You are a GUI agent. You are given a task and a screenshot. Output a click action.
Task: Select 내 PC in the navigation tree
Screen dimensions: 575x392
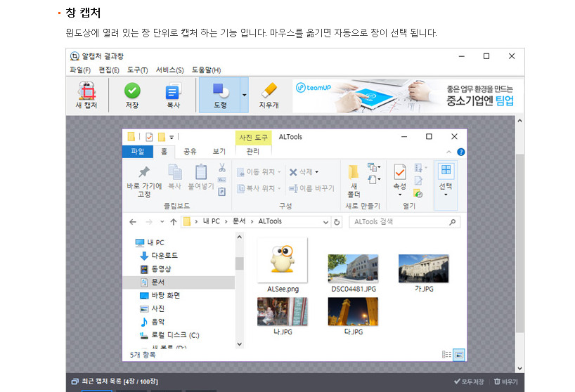click(150, 242)
